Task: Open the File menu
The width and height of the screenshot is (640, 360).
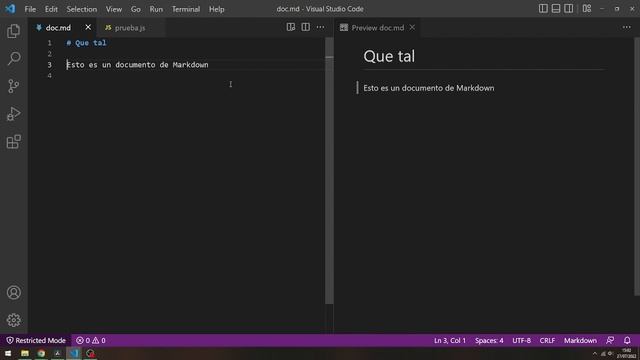Action: [30, 9]
